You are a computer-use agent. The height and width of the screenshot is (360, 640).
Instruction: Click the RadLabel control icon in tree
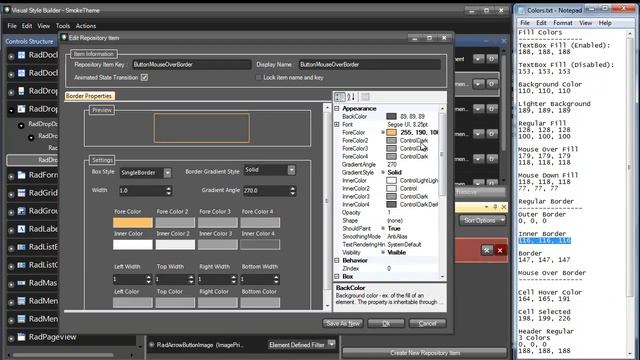click(x=21, y=229)
